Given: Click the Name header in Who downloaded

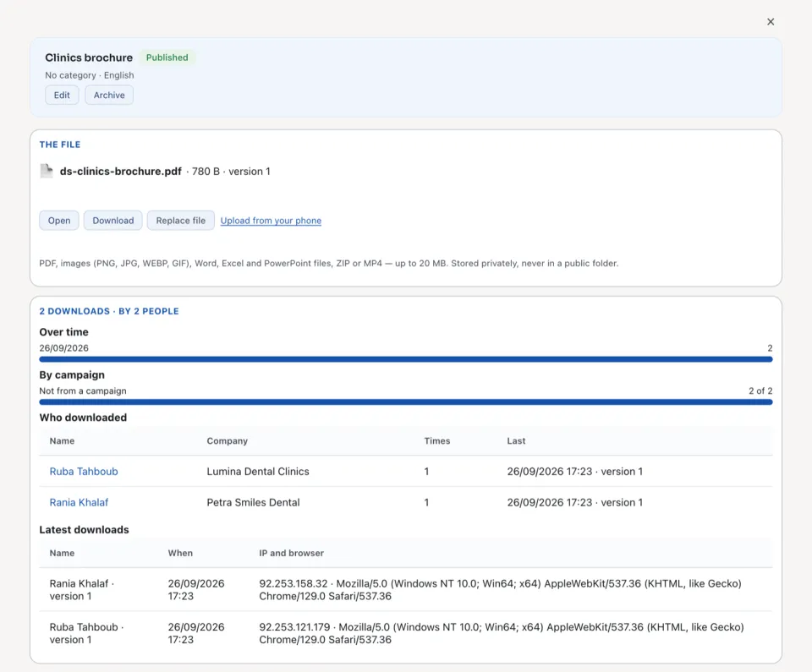Looking at the screenshot, I should (62, 441).
